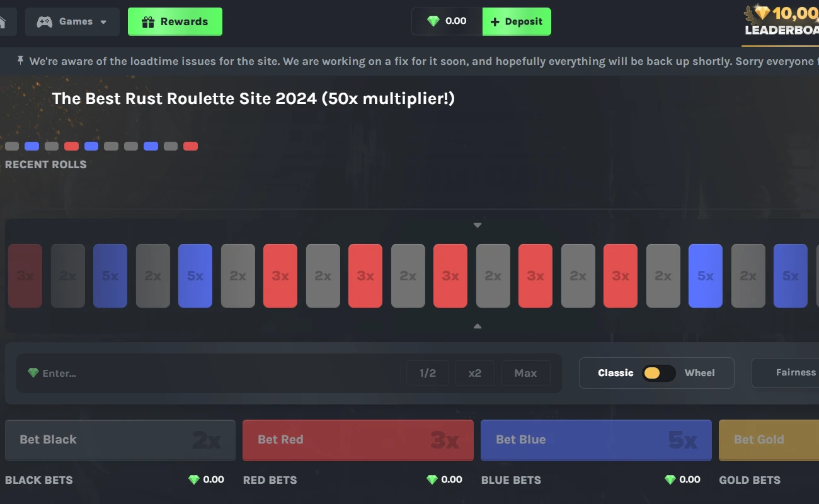
Task: Place a bet on Gold
Action: (x=769, y=440)
